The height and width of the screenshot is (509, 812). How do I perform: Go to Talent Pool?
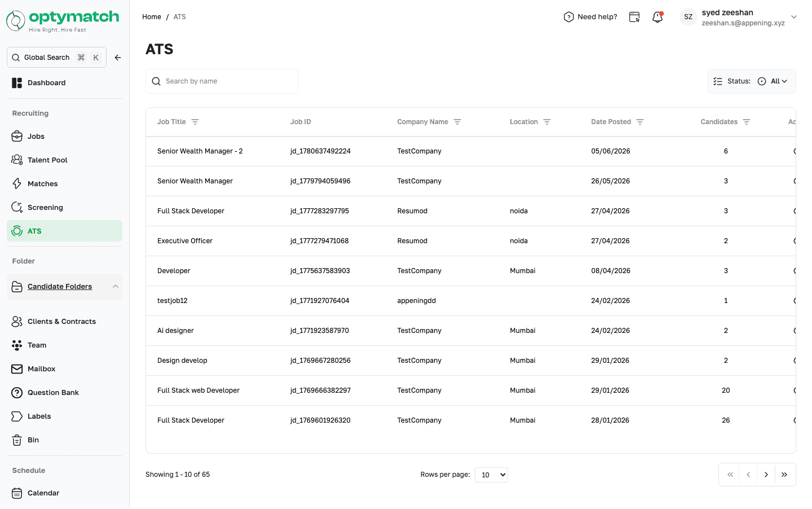pyautogui.click(x=64, y=160)
